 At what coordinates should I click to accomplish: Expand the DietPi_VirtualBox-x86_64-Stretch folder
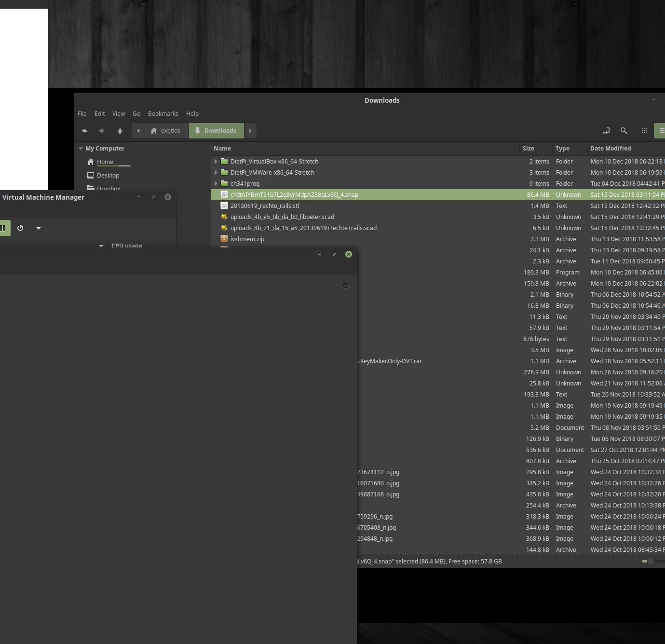click(x=216, y=162)
